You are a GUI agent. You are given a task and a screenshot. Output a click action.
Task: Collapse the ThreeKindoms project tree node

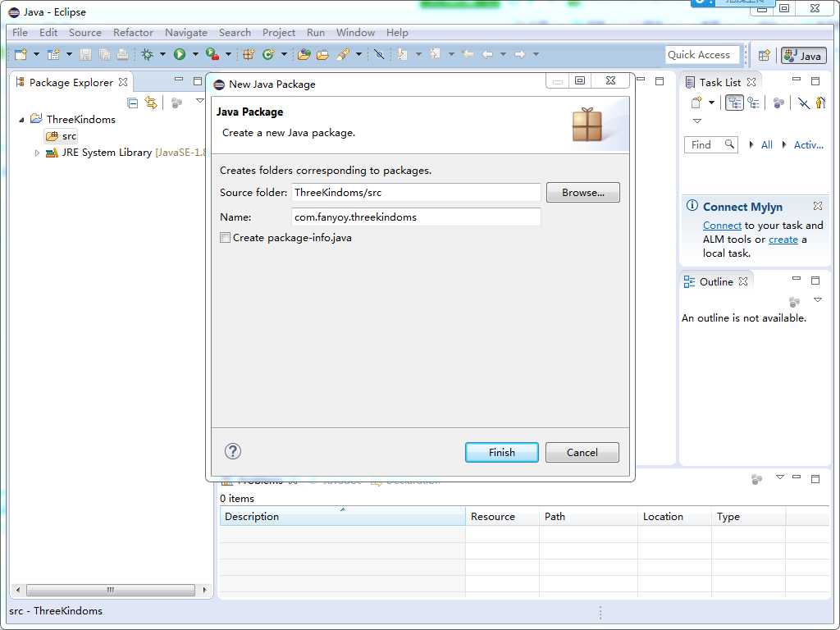(x=21, y=120)
